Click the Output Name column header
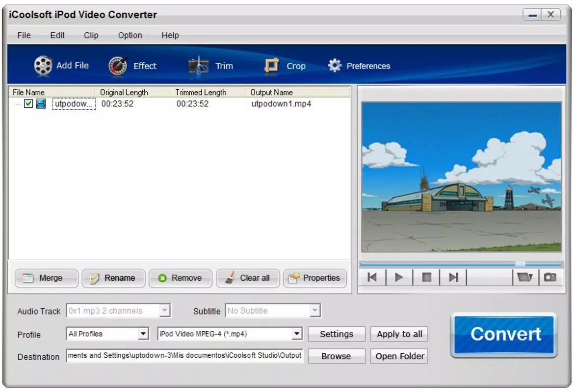Screen dimensions: 575x392 298,92
